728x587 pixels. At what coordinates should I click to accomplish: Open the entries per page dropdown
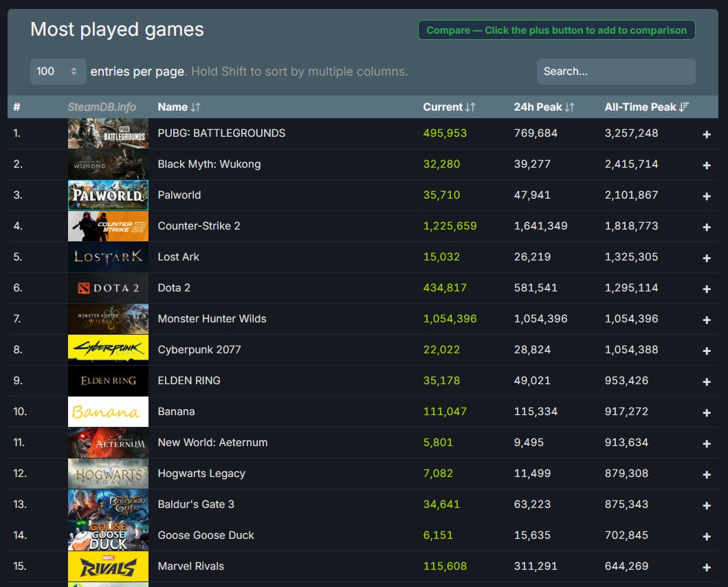[58, 71]
